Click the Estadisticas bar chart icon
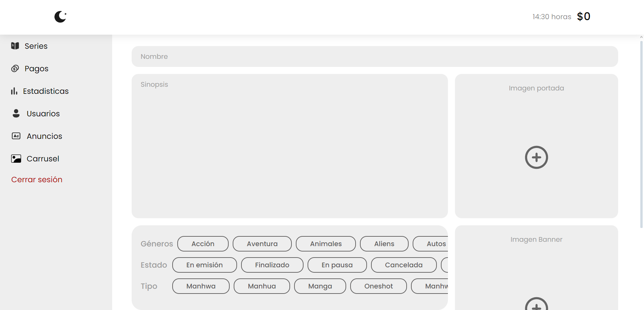 14,91
